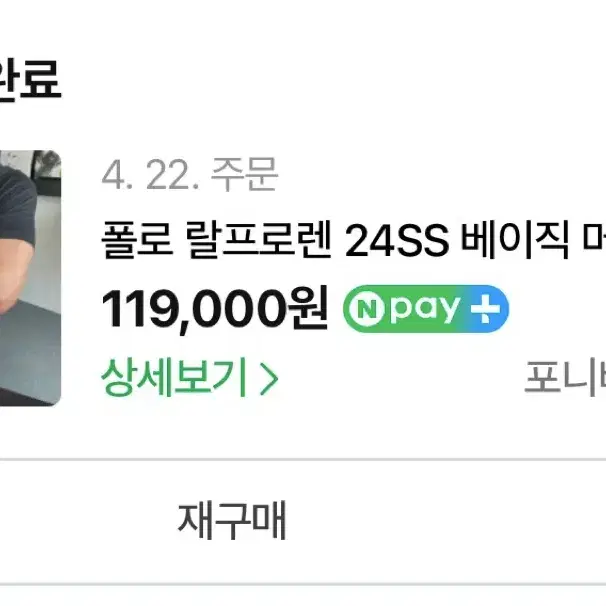The image size is (606, 606).
Task: Tap the 완료 section heading
Action: (x=30, y=80)
